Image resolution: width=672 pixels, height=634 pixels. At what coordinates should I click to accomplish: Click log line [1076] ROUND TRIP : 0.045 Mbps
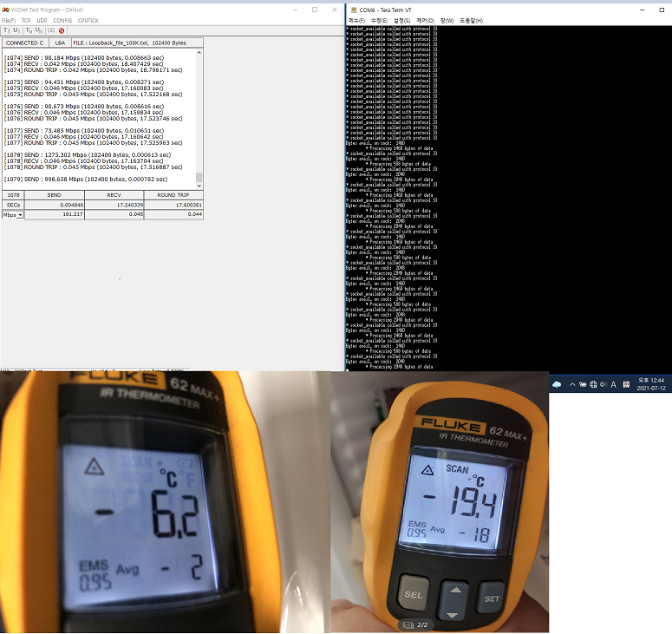click(93, 119)
